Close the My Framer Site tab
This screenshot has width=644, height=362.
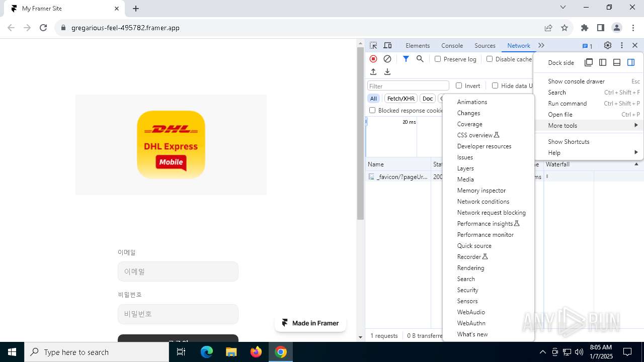click(117, 9)
